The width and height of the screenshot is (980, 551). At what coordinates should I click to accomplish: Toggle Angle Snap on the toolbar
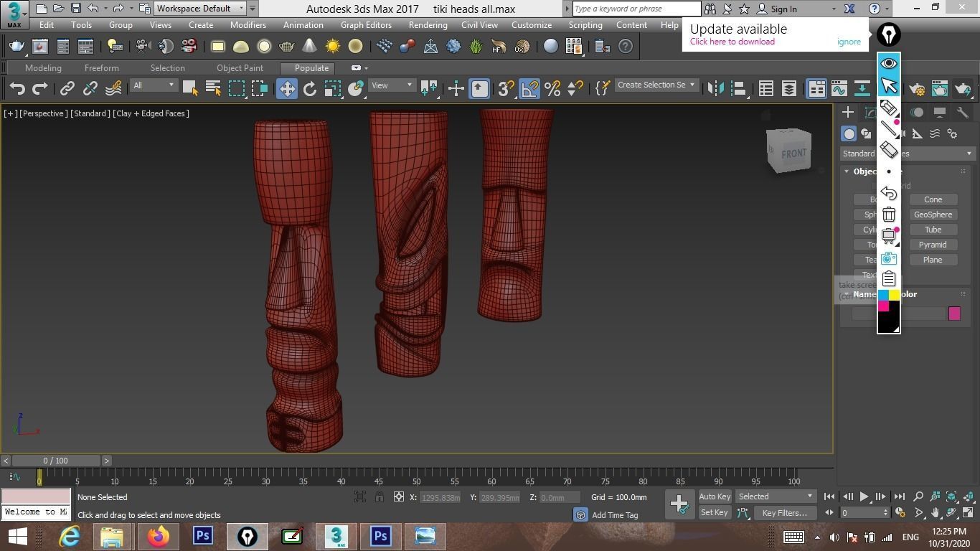529,88
